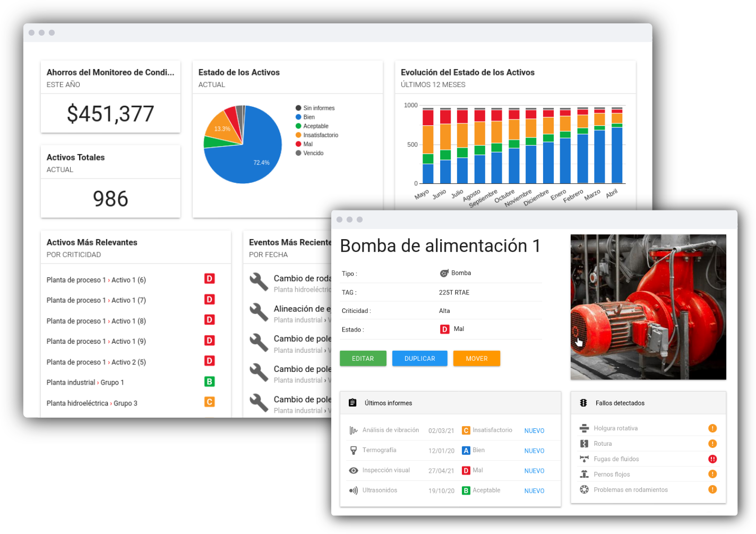Image resolution: width=756 pixels, height=534 pixels.
Task: Click the green B badge for Planta industrial Grupo 1
Action: click(210, 382)
